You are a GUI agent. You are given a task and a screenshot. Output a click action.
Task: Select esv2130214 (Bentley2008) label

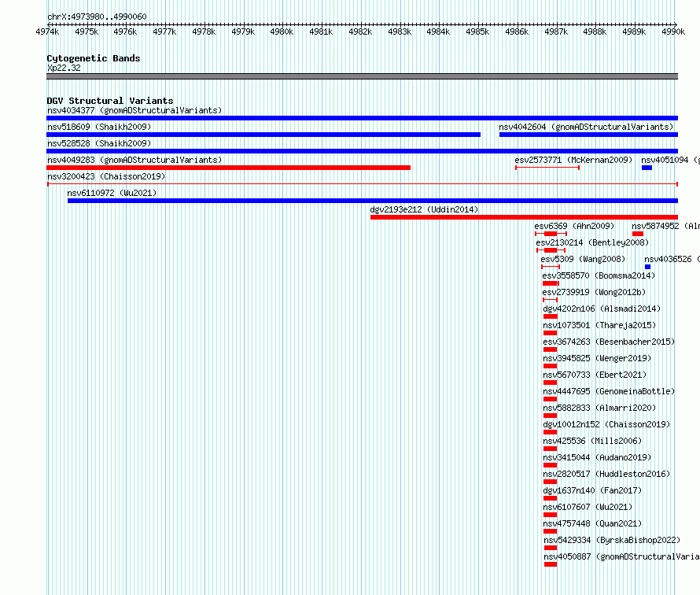(x=592, y=242)
